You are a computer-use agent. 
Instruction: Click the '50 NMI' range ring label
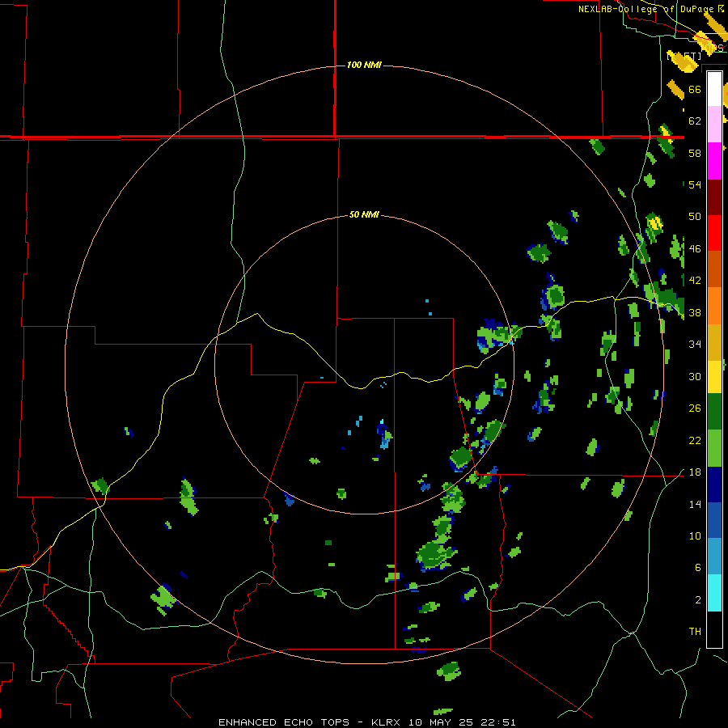click(364, 214)
